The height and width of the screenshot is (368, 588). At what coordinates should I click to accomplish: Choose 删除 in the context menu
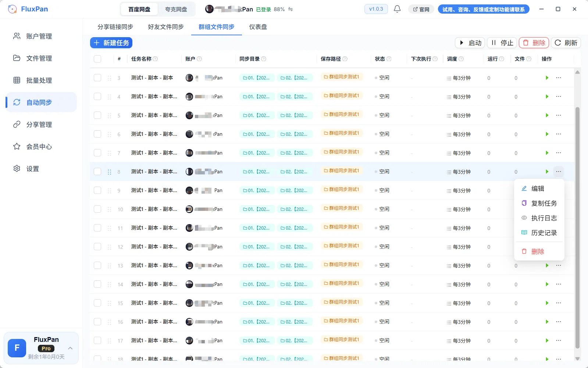tap(539, 251)
